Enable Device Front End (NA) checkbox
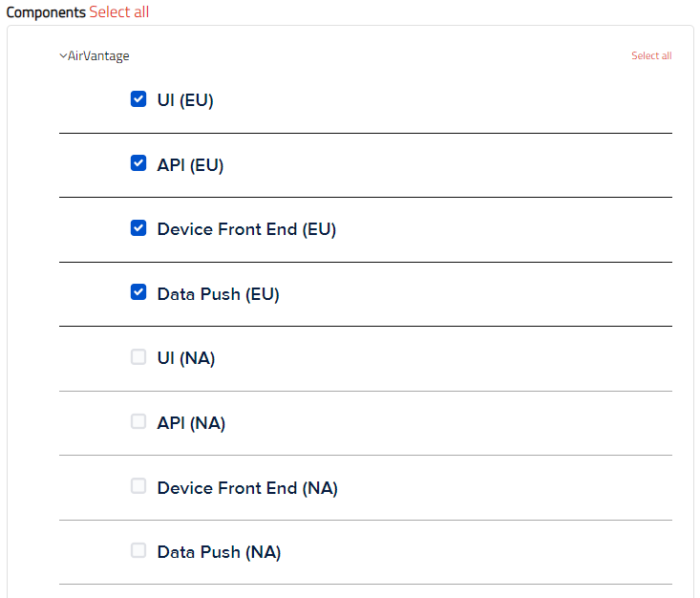 (138, 486)
